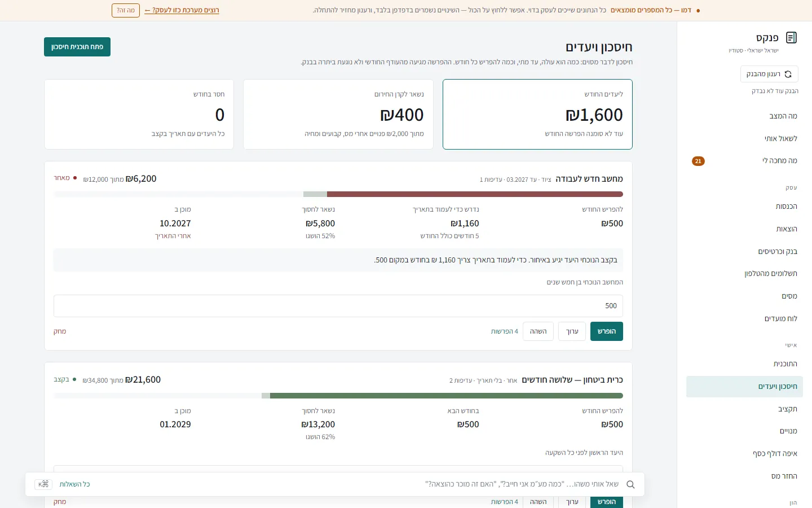Click the פנקס notebook logo icon
The width and height of the screenshot is (812, 508).
click(791, 38)
